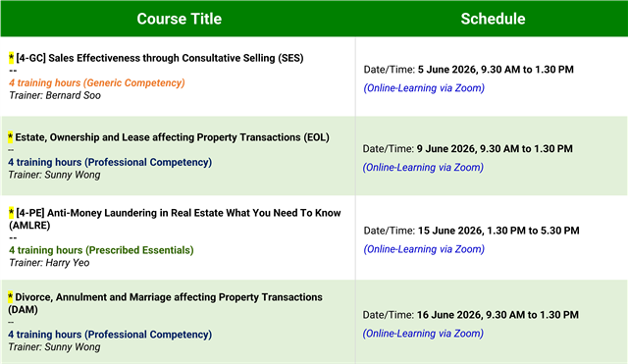Select the 15 June 2026 date and time
628x364 pixels.
[x=498, y=231]
